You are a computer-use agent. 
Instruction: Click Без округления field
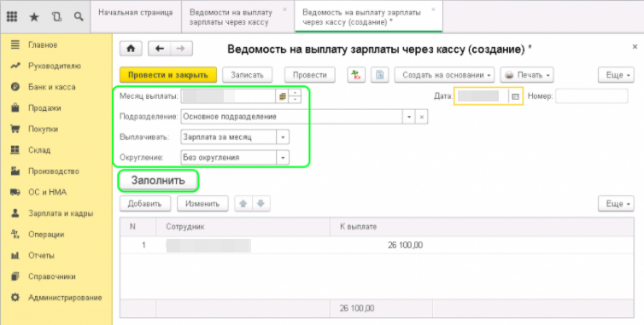pyautogui.click(x=228, y=158)
